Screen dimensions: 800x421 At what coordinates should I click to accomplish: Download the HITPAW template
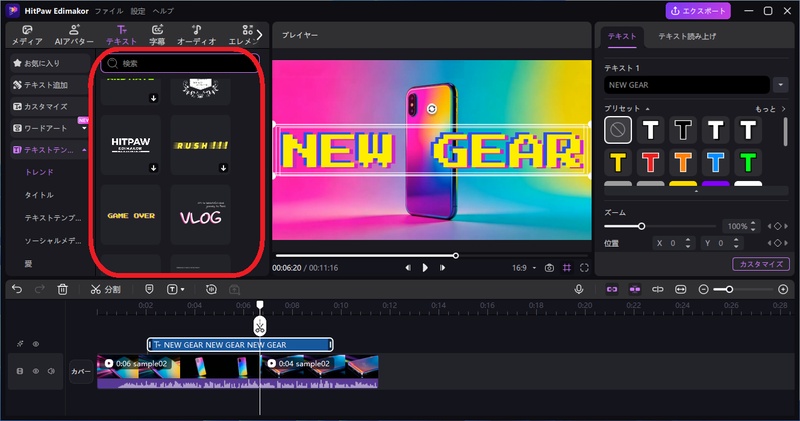click(154, 168)
